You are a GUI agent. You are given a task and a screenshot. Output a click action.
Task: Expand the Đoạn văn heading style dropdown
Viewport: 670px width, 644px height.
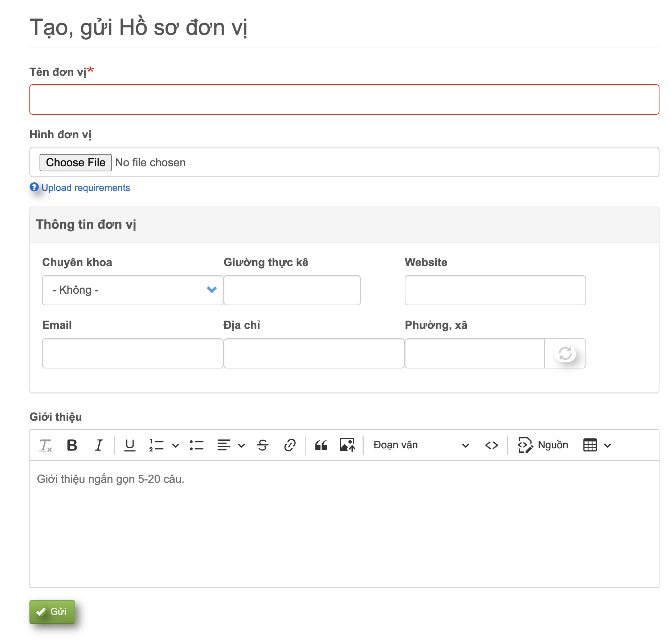(x=421, y=445)
